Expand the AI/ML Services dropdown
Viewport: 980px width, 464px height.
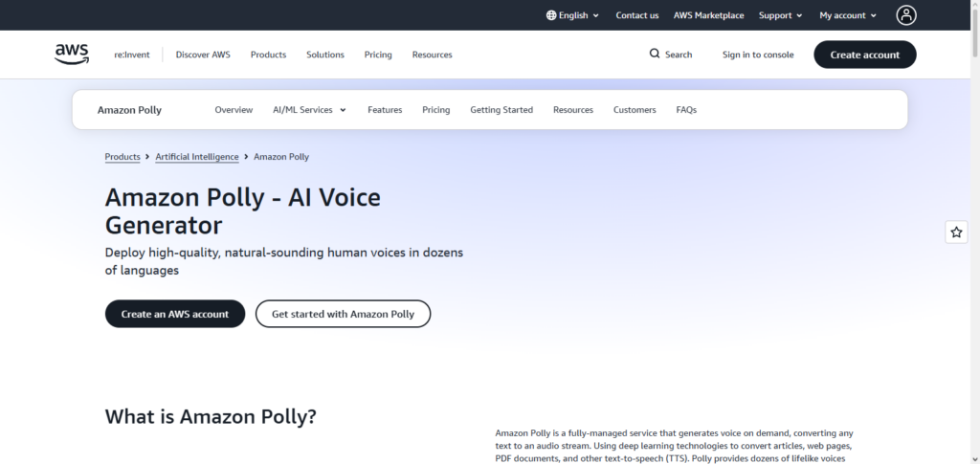click(x=309, y=110)
